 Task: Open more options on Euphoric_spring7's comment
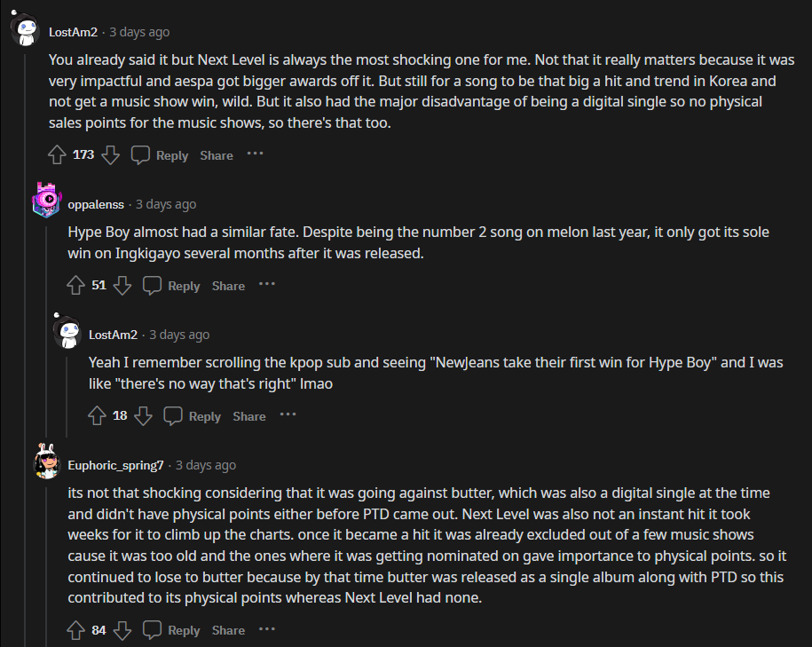pyautogui.click(x=267, y=628)
